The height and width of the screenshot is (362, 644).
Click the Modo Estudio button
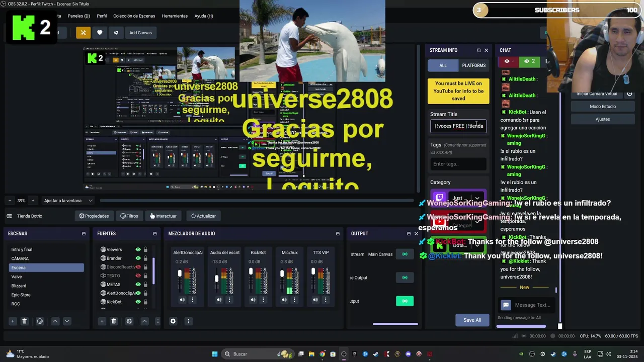click(x=603, y=107)
